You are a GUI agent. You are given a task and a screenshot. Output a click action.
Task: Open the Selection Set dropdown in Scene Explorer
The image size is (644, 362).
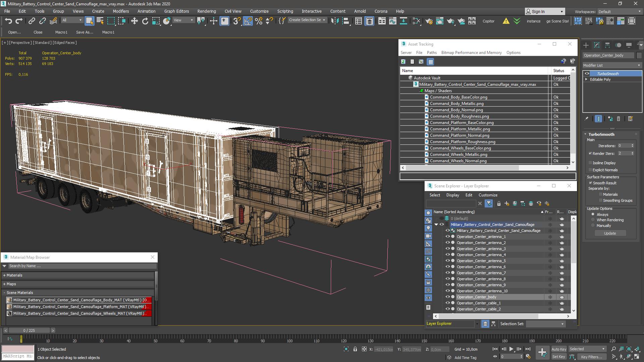coord(545,324)
